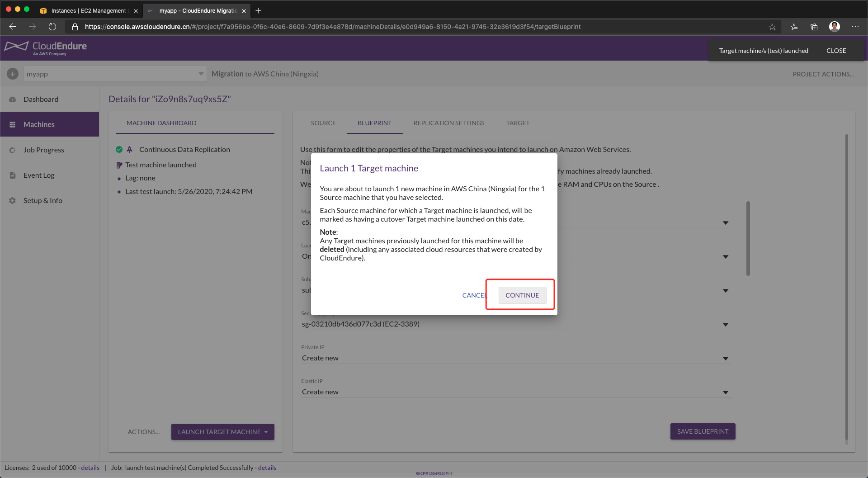
Task: Click the Dashboard sidebar icon
Action: [x=13, y=99]
